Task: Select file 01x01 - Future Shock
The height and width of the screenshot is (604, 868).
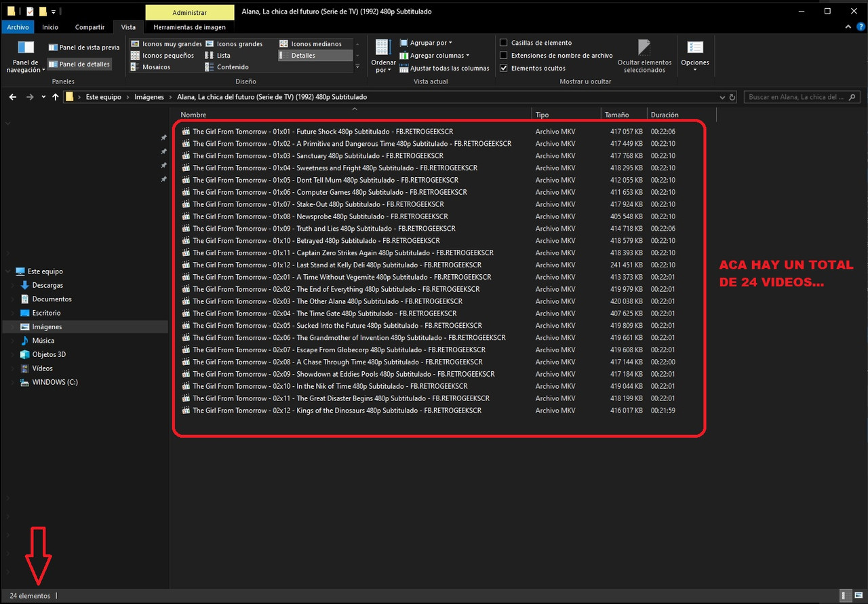Action: [x=323, y=132]
